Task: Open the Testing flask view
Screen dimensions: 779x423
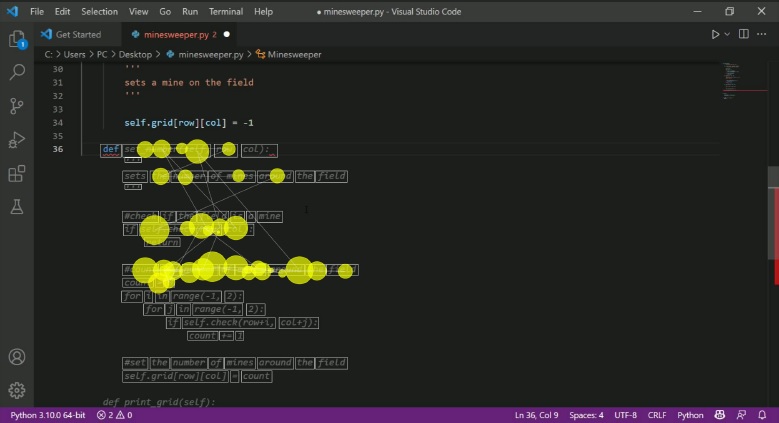Action: (x=17, y=207)
